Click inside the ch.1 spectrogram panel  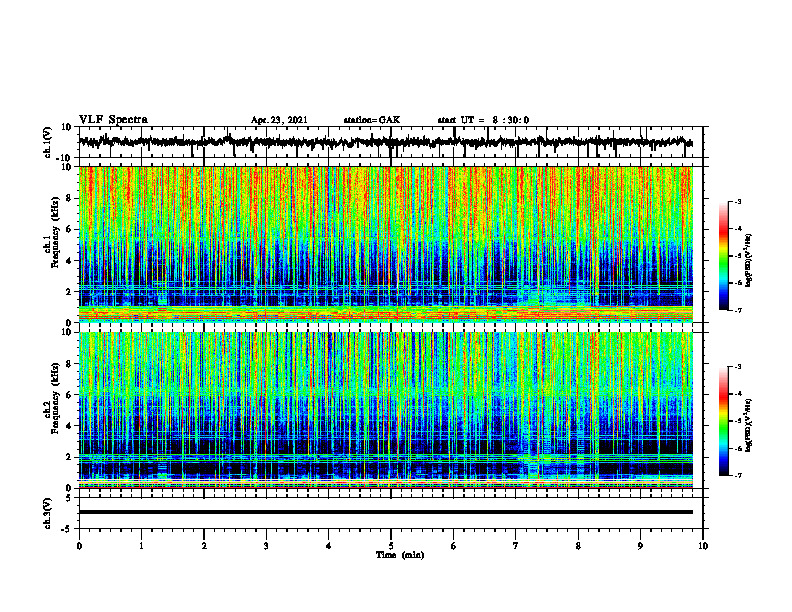[386, 244]
